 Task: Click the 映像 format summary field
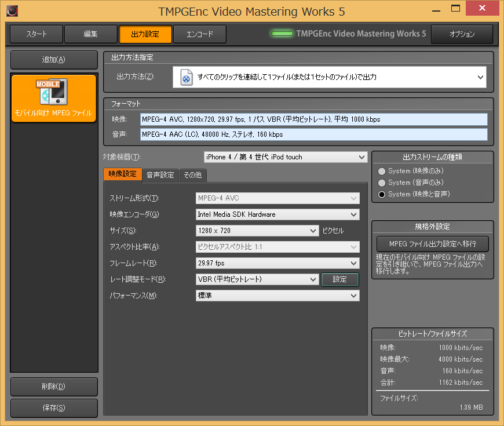[x=313, y=119]
